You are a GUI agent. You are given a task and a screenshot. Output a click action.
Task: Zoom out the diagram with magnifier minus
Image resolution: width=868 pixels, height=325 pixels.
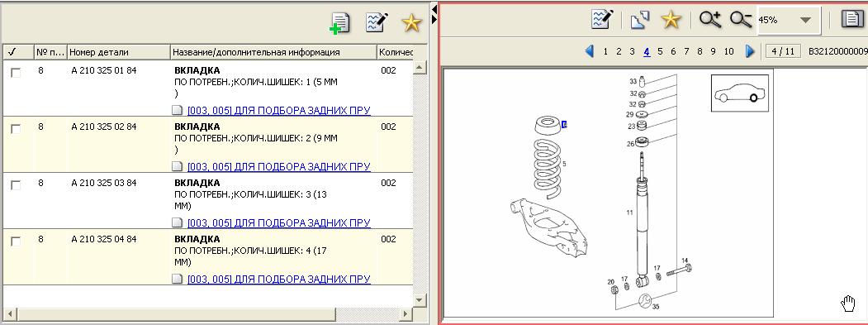pyautogui.click(x=741, y=19)
